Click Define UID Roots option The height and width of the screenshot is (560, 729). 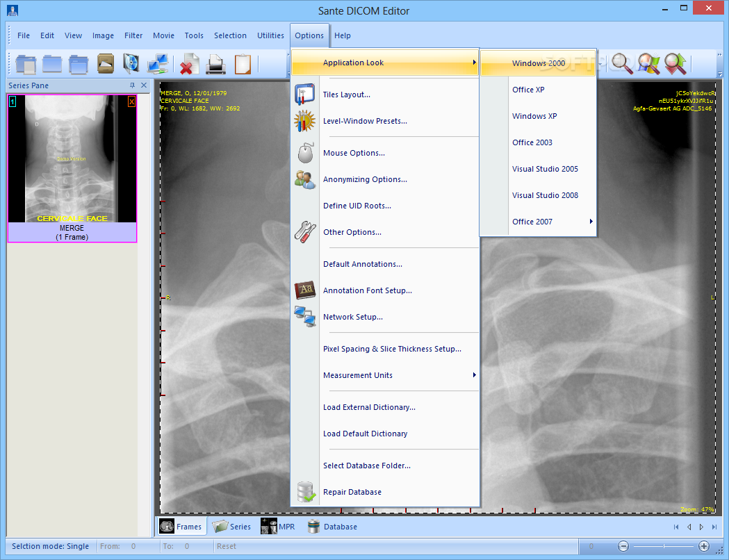385,206
